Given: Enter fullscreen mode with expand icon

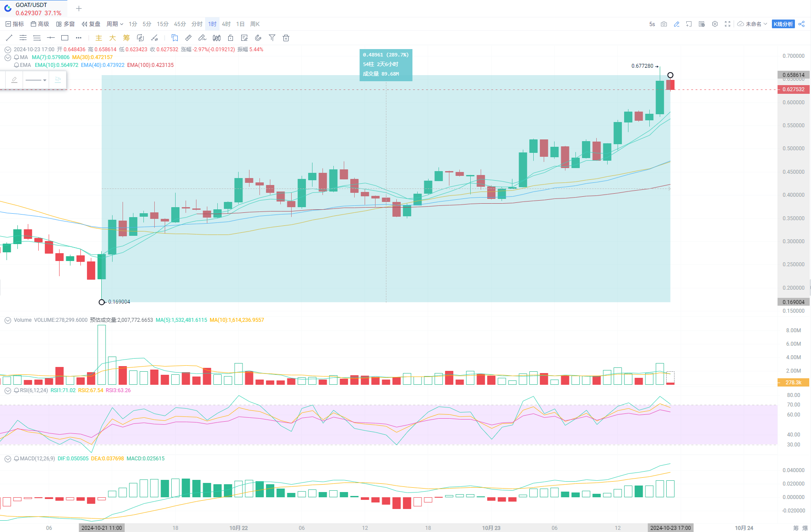Looking at the screenshot, I should click(x=728, y=24).
